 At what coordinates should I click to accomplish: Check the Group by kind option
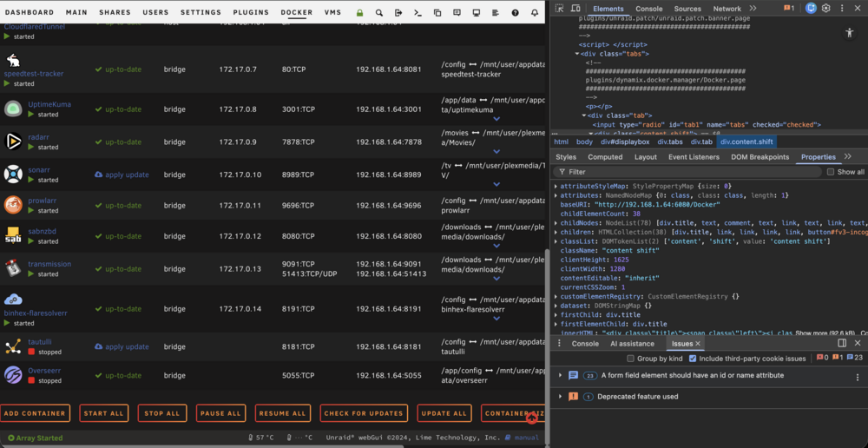(630, 359)
